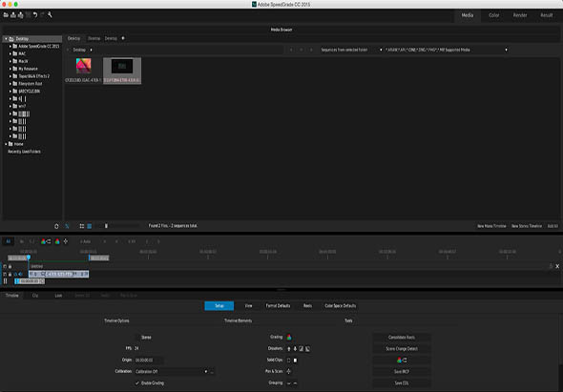The image size is (563, 392).
Task: Select Color Space Defaults sub-tab
Action: point(341,306)
